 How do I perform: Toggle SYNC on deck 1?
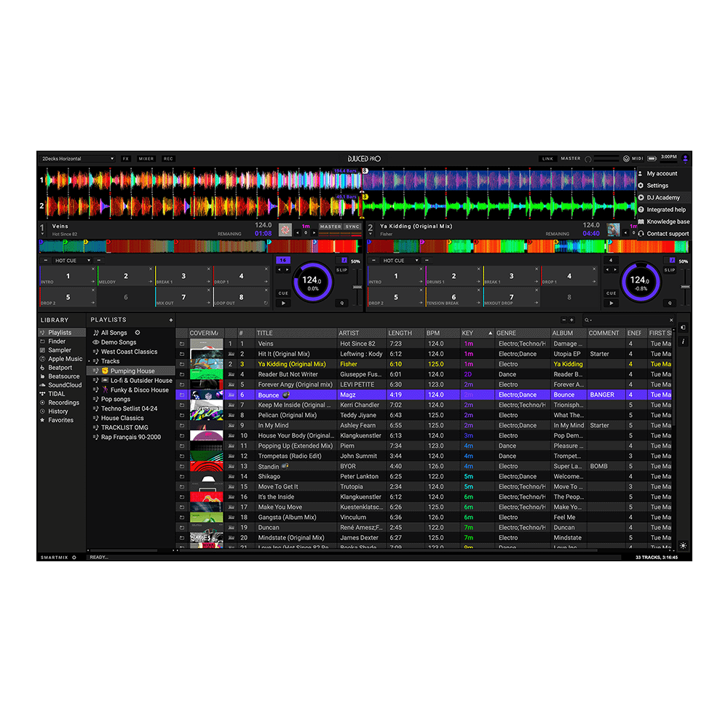(352, 227)
